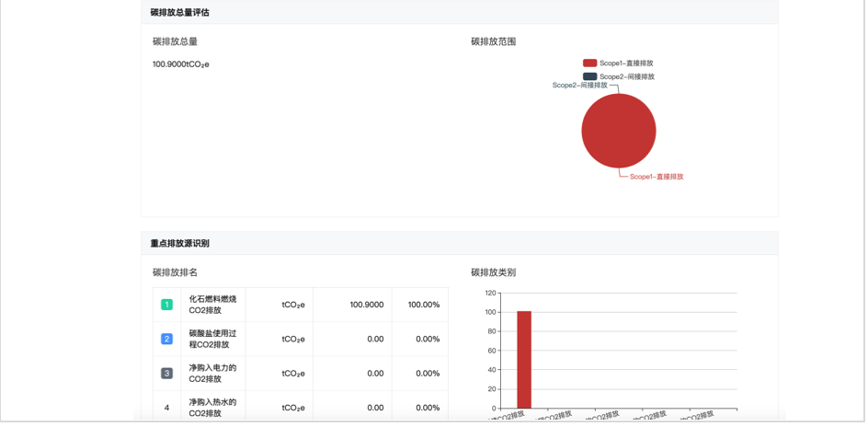868x427 pixels.
Task: Click the 碳排放类别 label
Action: pyautogui.click(x=493, y=272)
